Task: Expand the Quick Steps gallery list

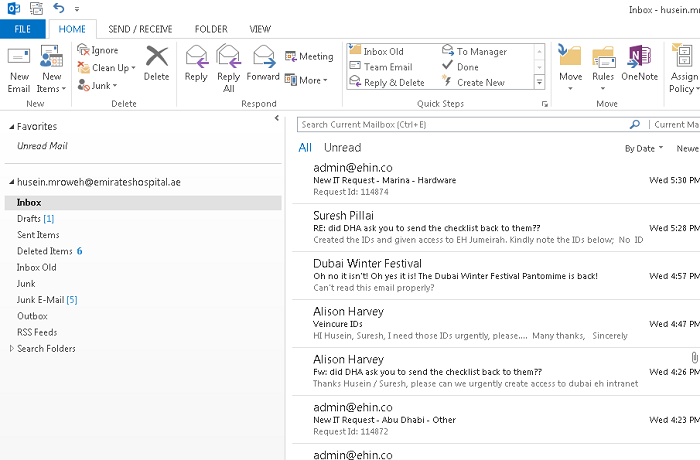Action: 539,82
